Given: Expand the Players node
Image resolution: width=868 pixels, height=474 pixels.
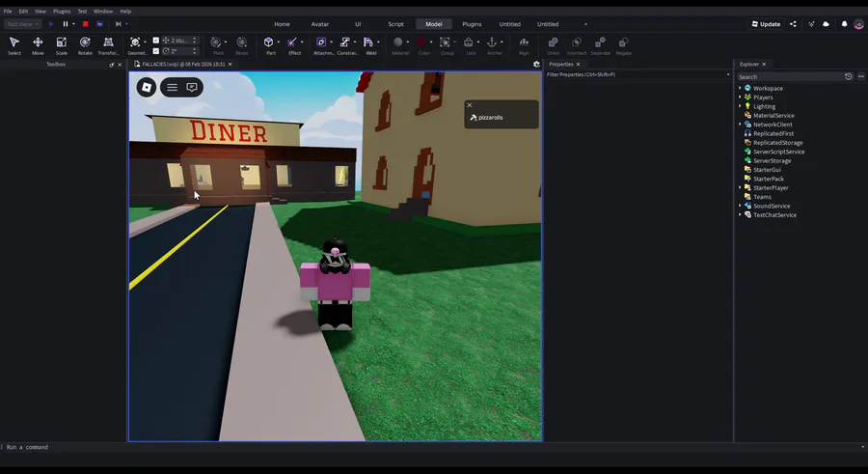Looking at the screenshot, I should [x=740, y=97].
